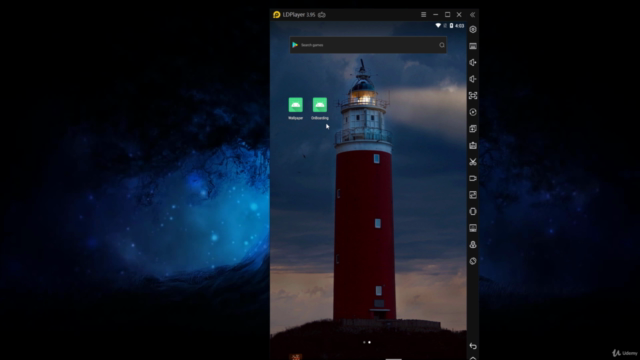Take a screenshot with scissors icon
The width and height of the screenshot is (640, 360).
coord(473,162)
